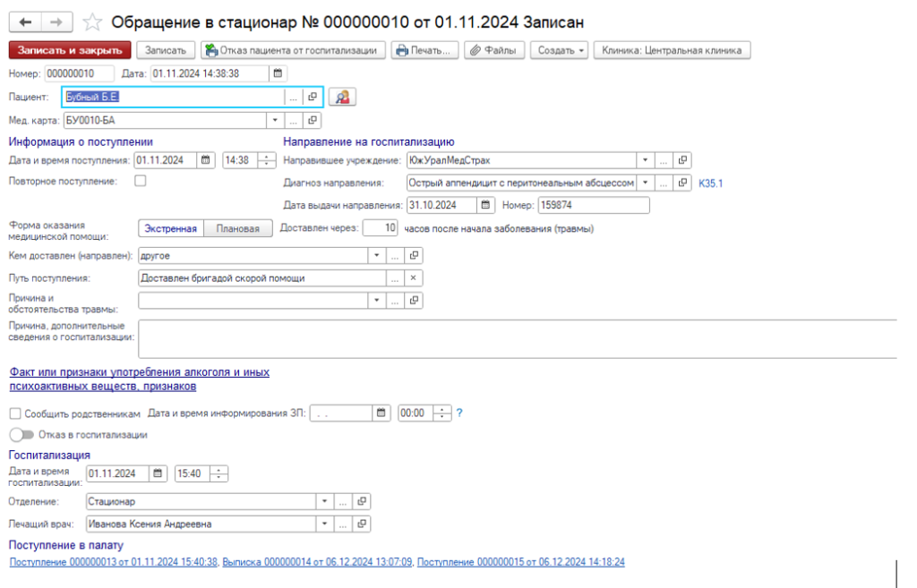
Task: Expand the 'Диагноз направления' dropdown
Action: point(645,183)
